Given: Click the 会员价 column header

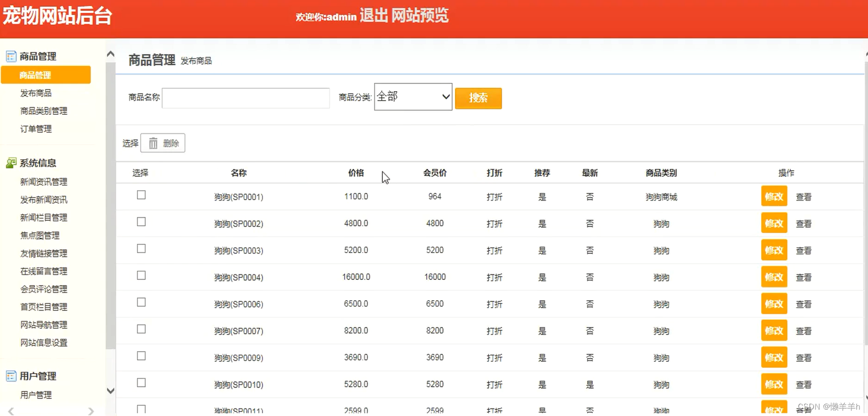Looking at the screenshot, I should tap(435, 173).
